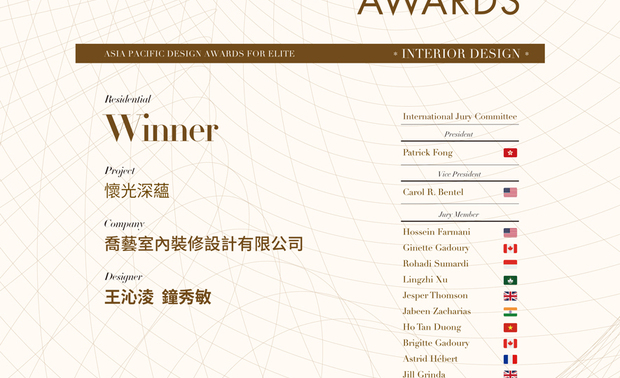Click the Asia Pacific Design Awards for Elite text
The width and height of the screenshot is (620, 378).
199,53
